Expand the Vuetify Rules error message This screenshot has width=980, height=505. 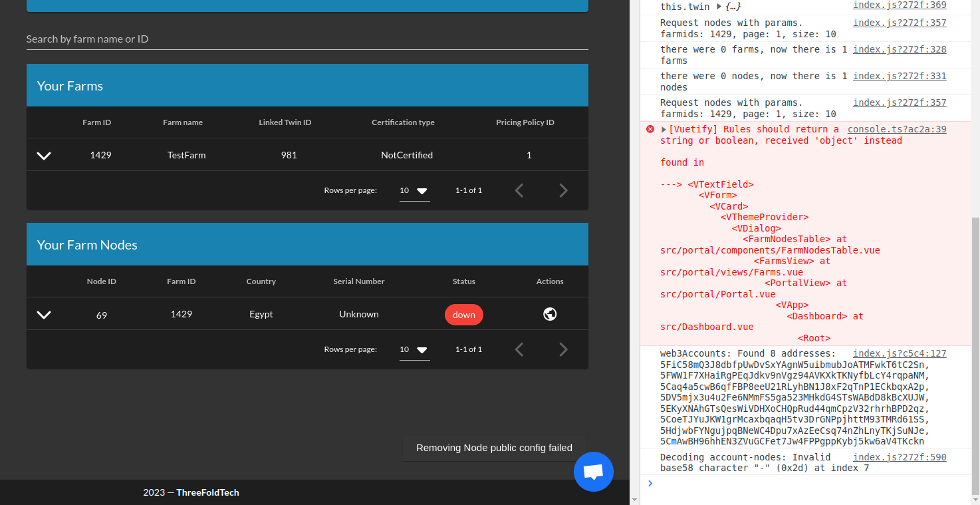tap(662, 129)
